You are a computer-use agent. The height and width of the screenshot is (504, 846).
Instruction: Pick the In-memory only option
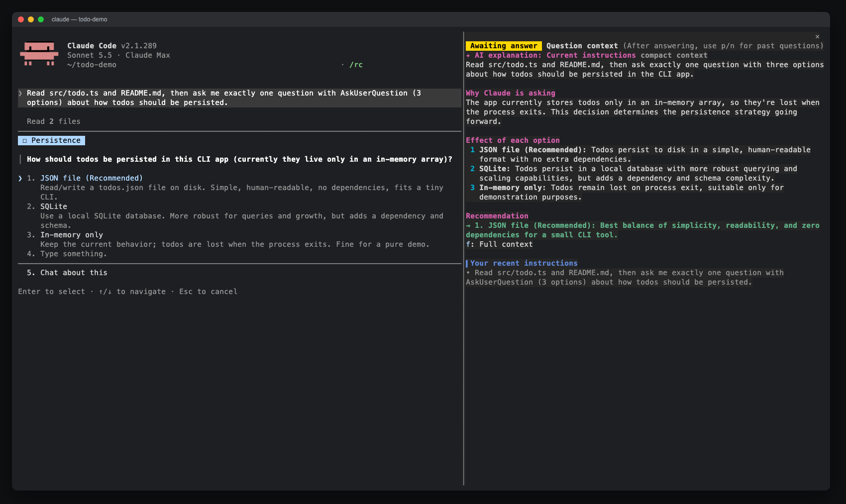[x=72, y=235]
